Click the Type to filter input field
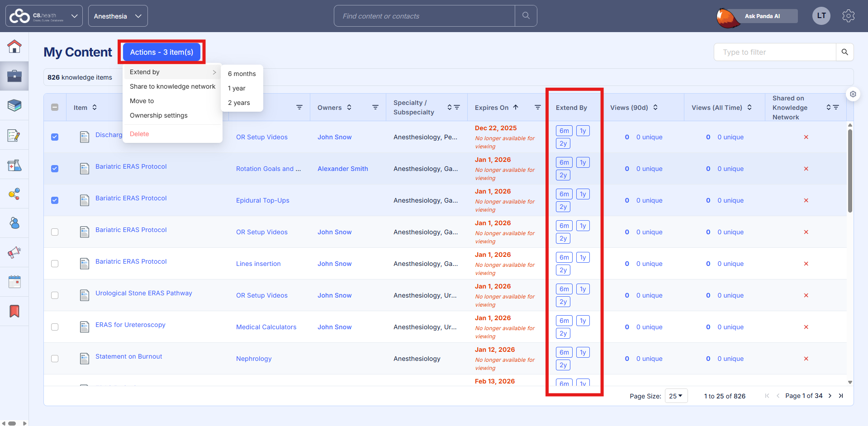 (774, 52)
